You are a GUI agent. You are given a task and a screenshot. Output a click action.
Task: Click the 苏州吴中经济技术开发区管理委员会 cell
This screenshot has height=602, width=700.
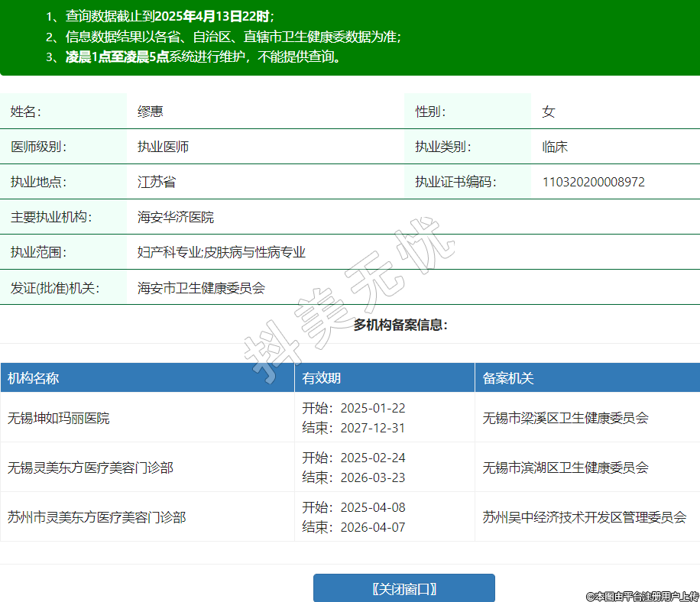(x=585, y=517)
